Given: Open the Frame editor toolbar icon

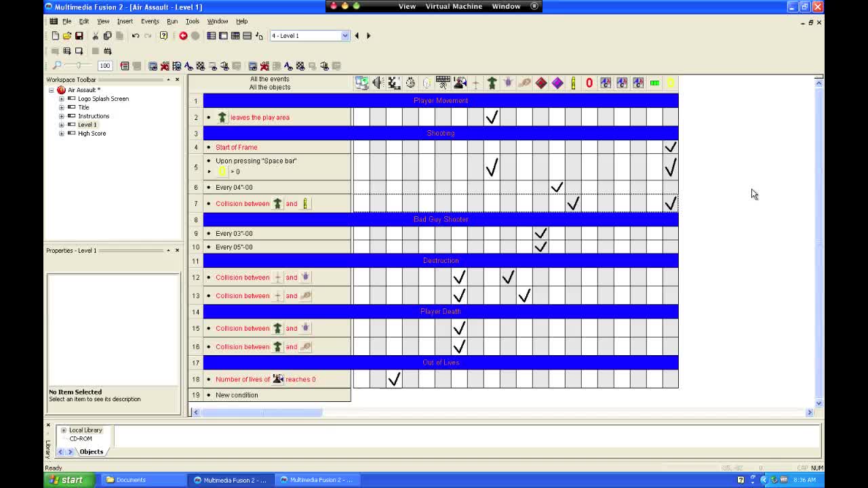Looking at the screenshot, I should click(x=223, y=36).
